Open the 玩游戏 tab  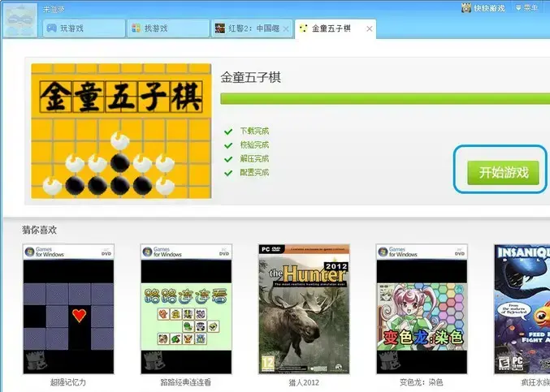(84, 28)
